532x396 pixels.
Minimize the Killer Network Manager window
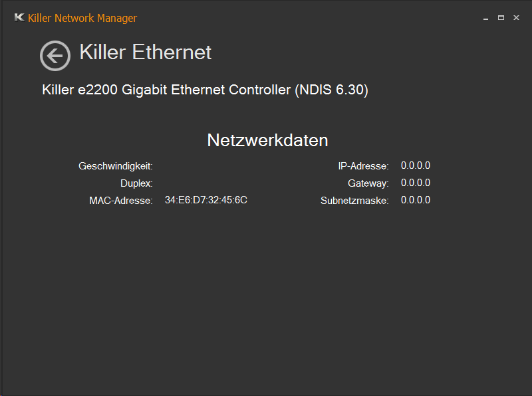tap(486, 18)
